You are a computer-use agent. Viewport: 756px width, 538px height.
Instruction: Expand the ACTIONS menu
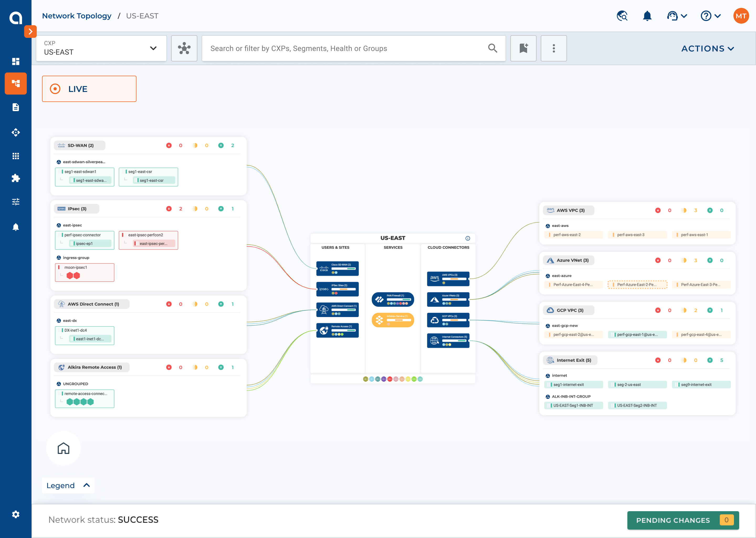click(x=707, y=48)
